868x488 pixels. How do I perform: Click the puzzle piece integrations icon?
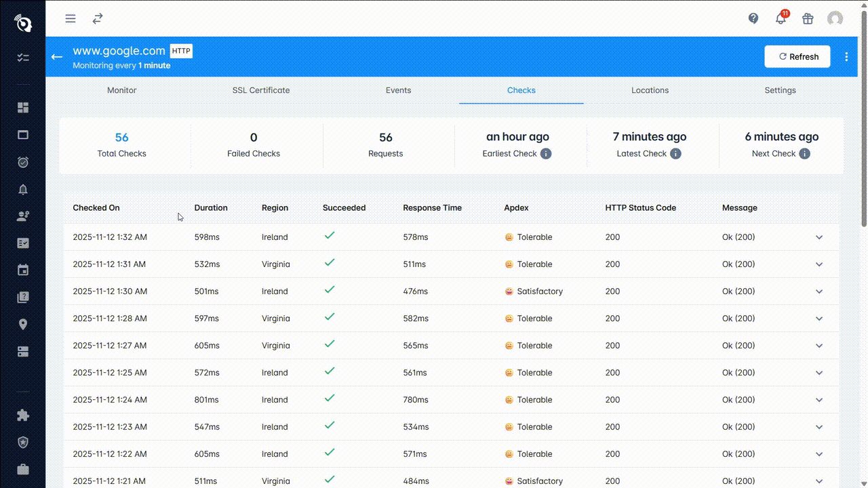point(23,415)
